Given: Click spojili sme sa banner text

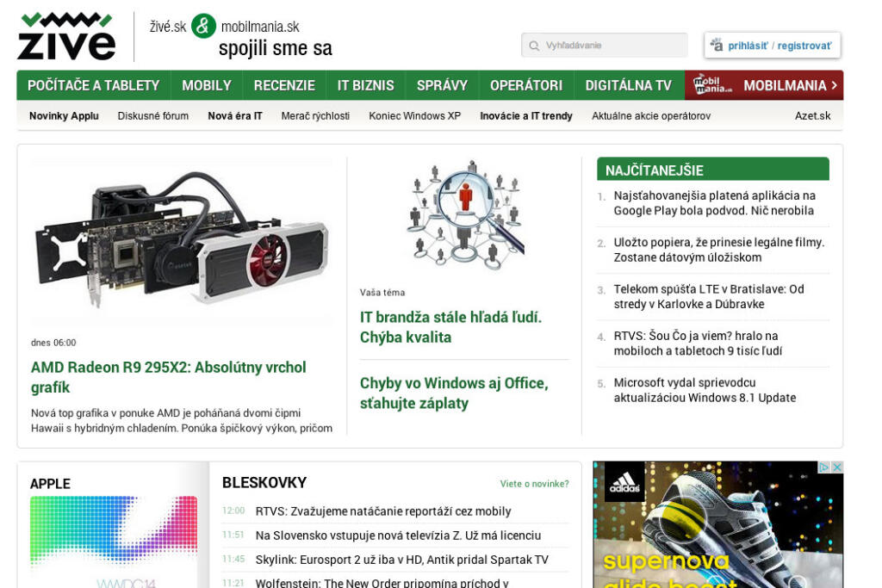Looking at the screenshot, I should click(276, 48).
